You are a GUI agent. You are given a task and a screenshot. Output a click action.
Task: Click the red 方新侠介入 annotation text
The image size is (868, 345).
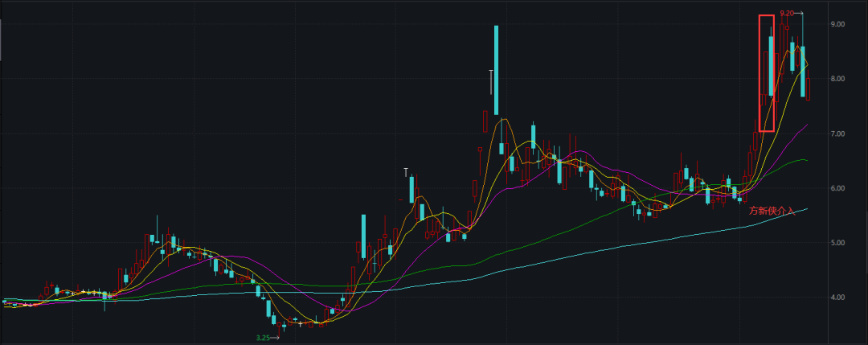772,211
